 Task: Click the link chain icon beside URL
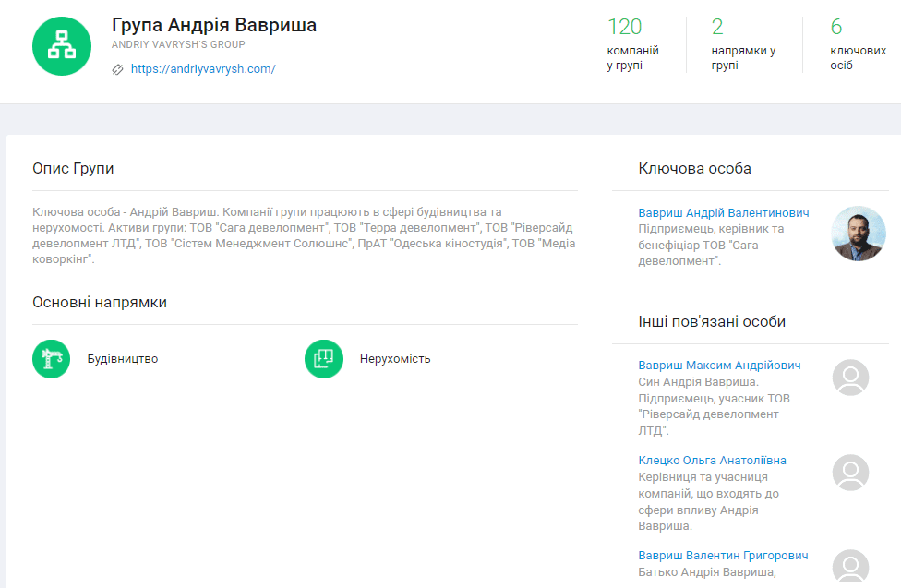pos(117,69)
